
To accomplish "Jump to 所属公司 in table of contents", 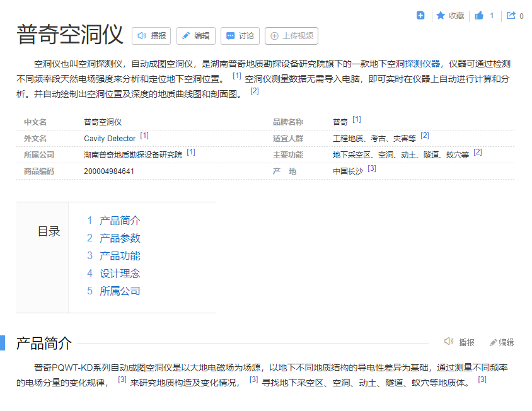I will 120,291.
